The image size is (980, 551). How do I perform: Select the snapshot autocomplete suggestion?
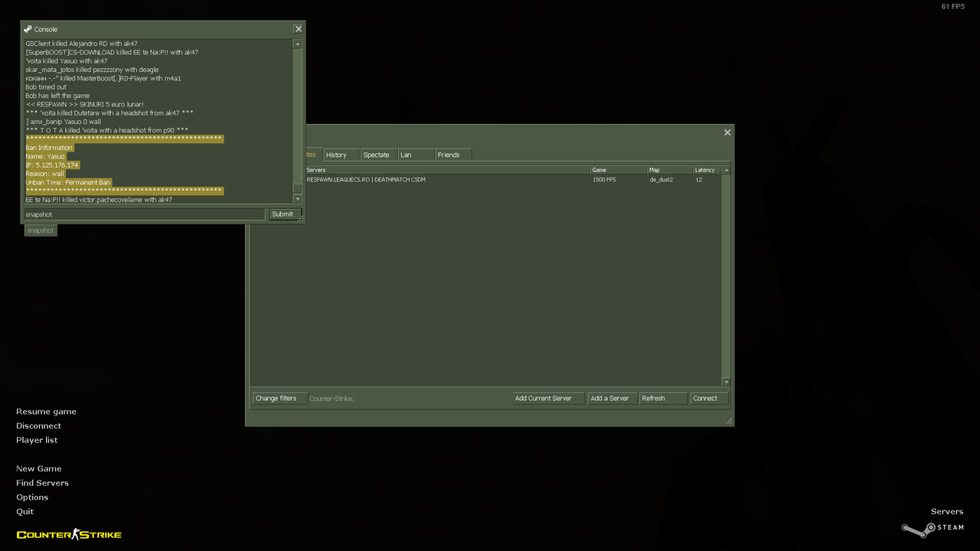(x=41, y=230)
